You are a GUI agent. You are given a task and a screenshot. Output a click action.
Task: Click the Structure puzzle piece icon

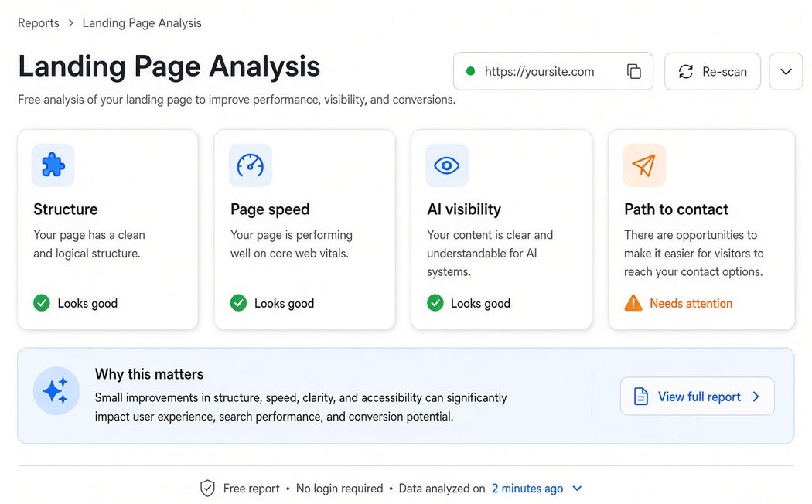pyautogui.click(x=53, y=165)
